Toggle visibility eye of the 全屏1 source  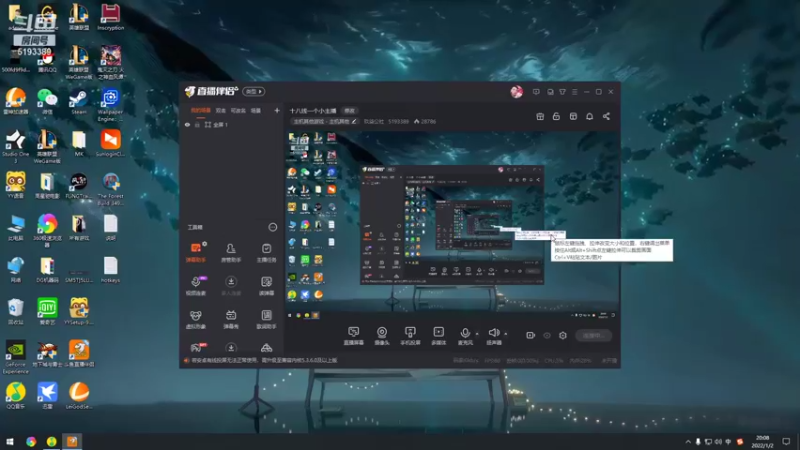tap(187, 124)
